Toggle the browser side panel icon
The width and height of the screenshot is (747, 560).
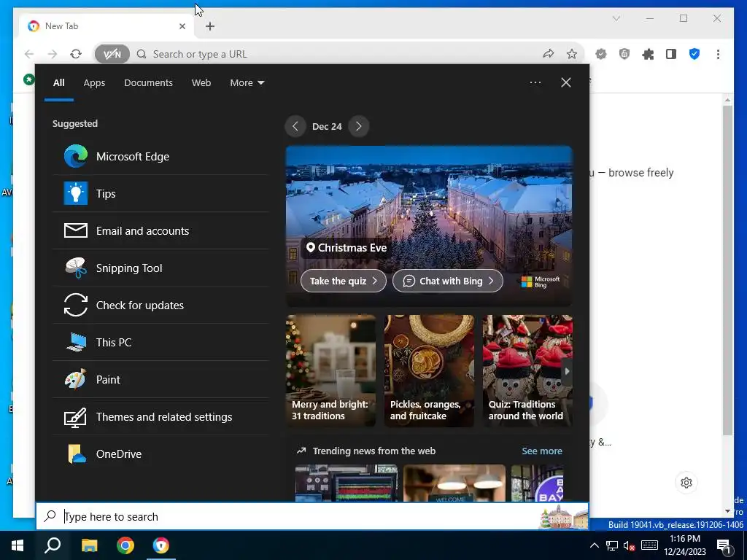pyautogui.click(x=671, y=54)
